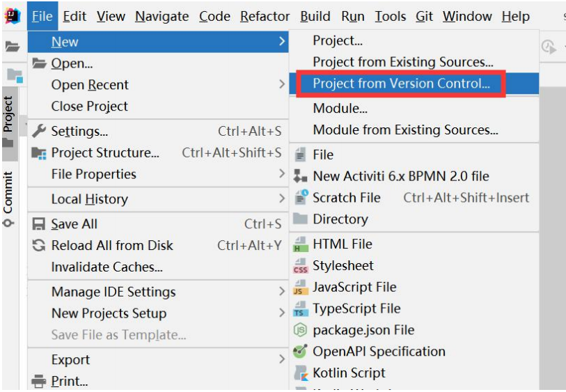Expand the File Properties submenu arrow
Screen dimensions: 566x392
tap(282, 174)
